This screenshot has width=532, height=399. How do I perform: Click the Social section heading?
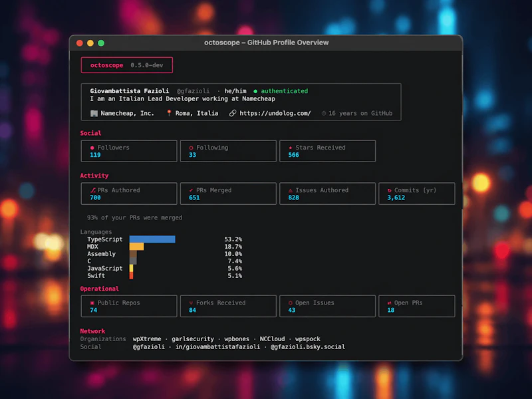tap(90, 133)
